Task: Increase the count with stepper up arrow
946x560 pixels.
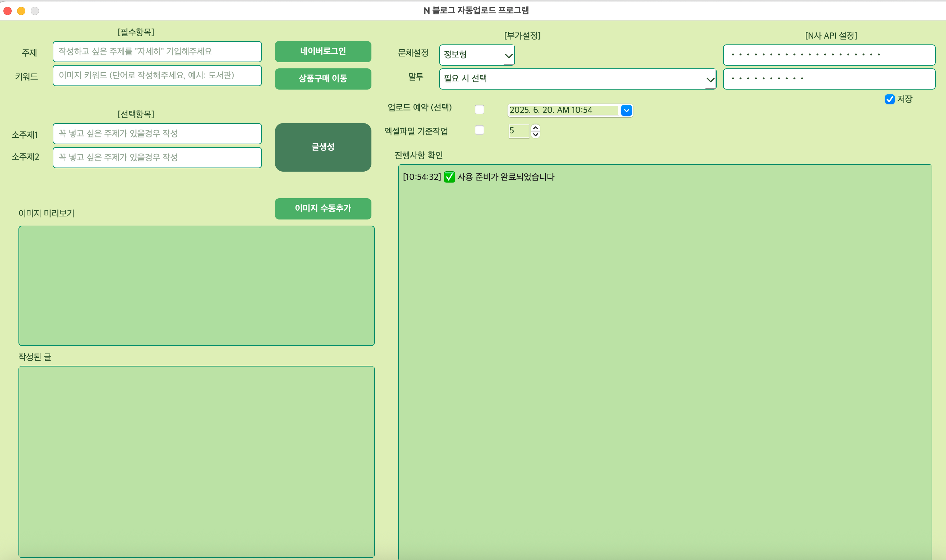Action: [535, 128]
